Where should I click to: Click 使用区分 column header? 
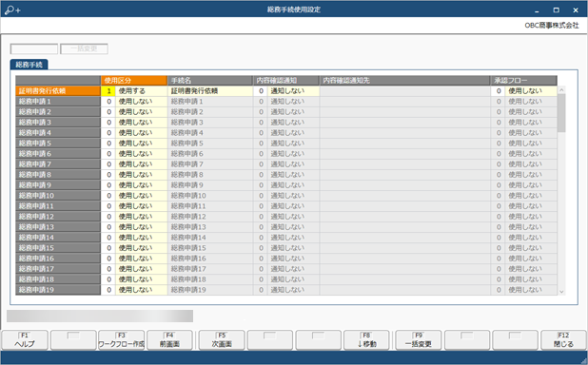pos(134,80)
